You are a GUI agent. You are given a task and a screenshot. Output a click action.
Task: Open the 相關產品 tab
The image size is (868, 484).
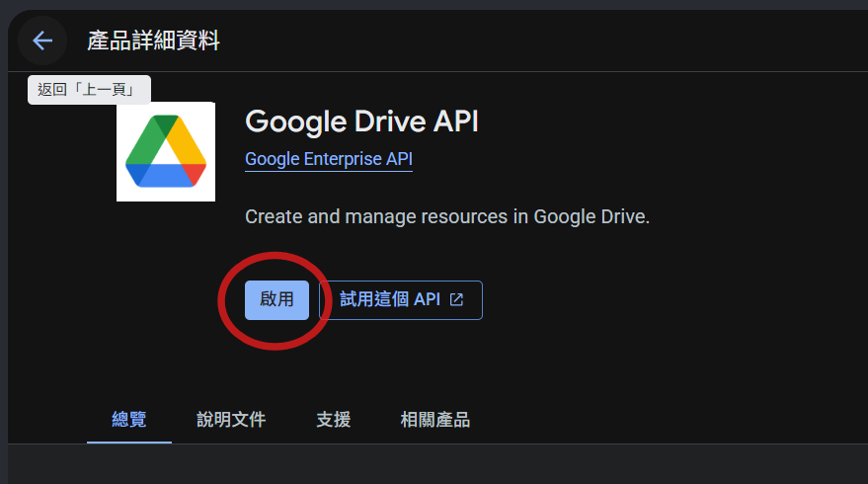point(435,419)
